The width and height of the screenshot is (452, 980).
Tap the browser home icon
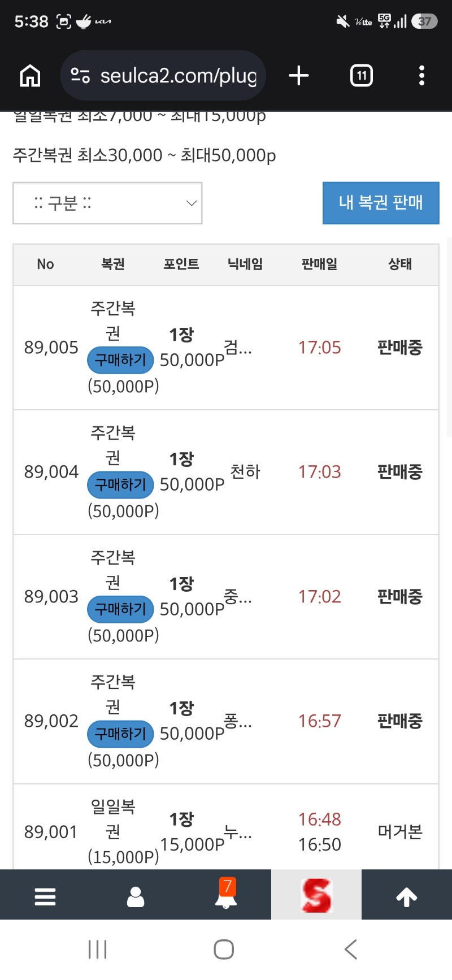pos(31,75)
